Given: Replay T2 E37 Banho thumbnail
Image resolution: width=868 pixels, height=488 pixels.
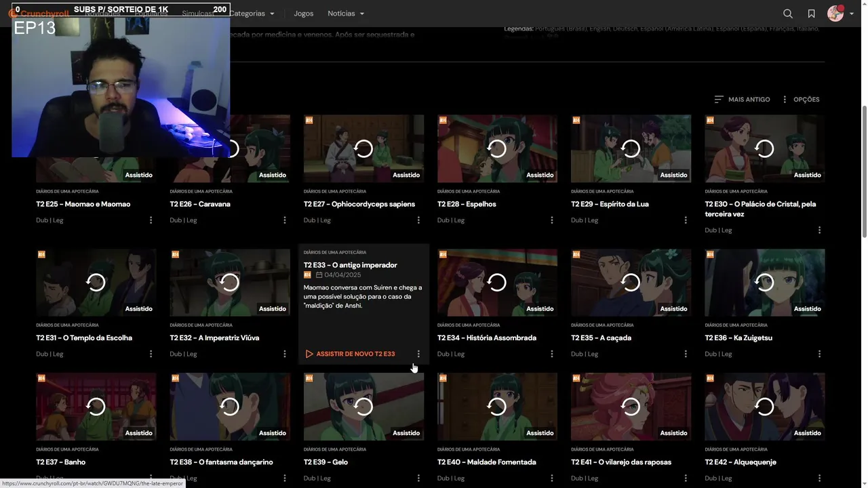Looking at the screenshot, I should pyautogui.click(x=96, y=406).
